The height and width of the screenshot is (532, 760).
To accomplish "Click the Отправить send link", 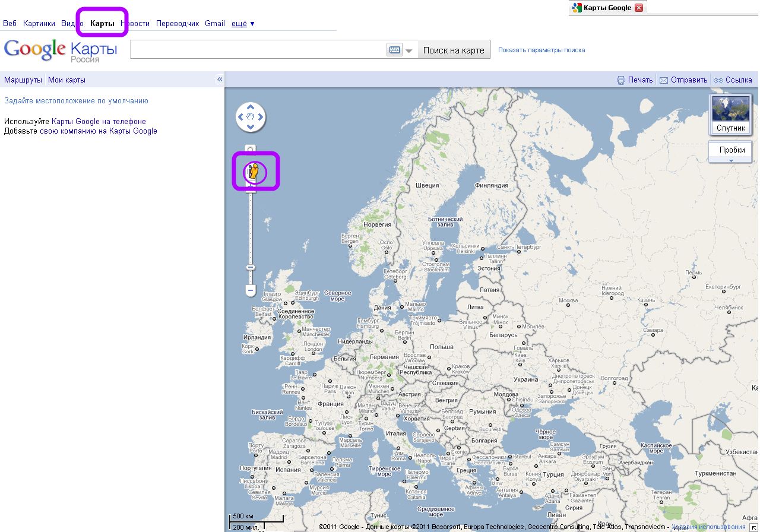I will (689, 80).
